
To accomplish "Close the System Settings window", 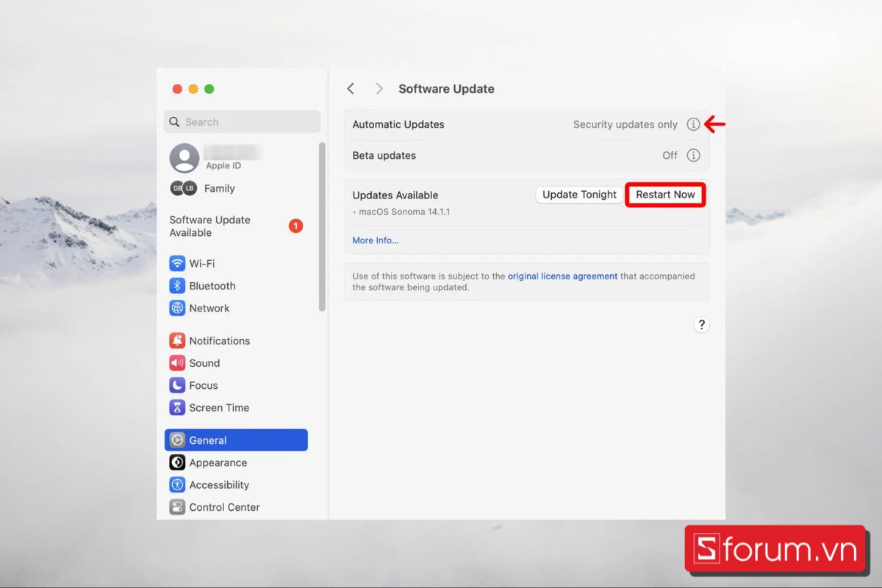I will [177, 89].
